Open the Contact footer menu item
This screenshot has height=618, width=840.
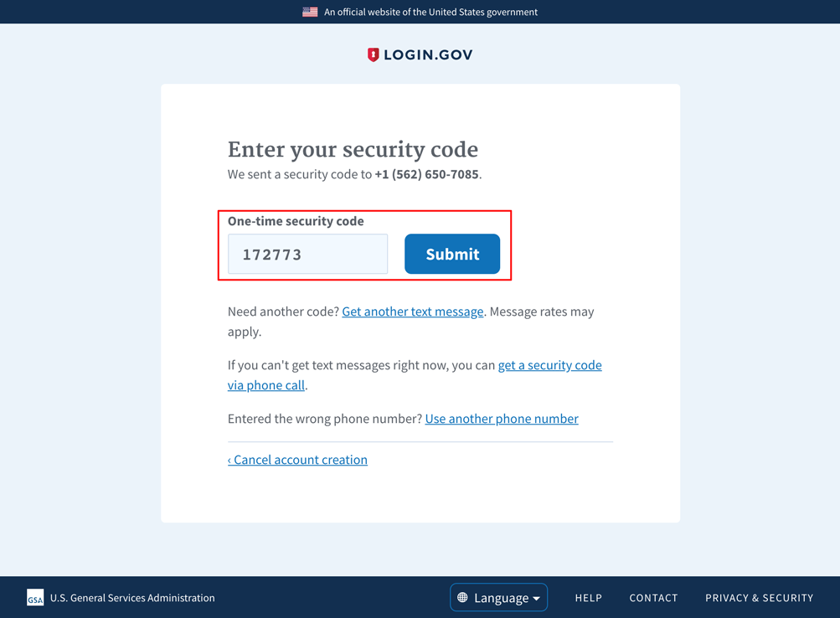pos(653,598)
